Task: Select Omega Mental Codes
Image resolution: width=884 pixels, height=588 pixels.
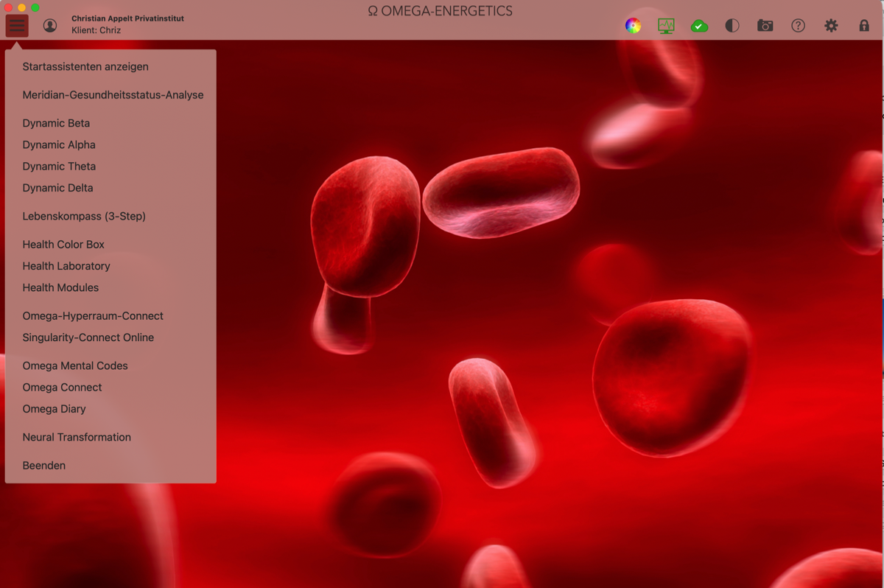Action: [75, 365]
